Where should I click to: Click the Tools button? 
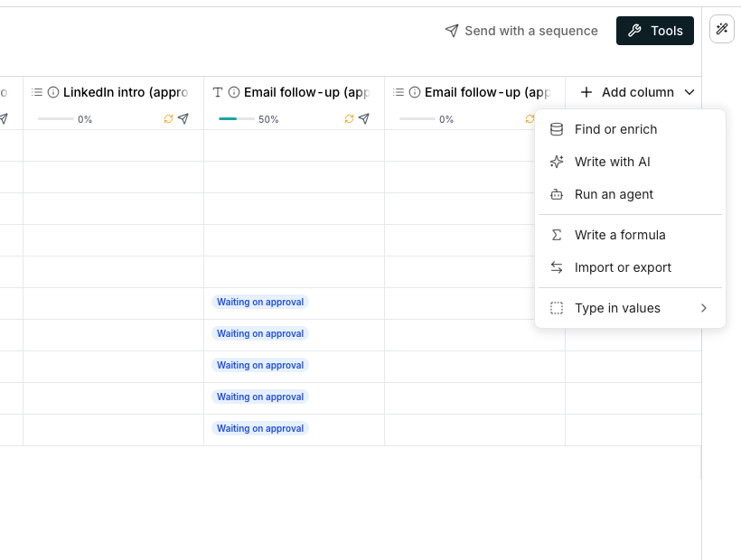tap(655, 31)
